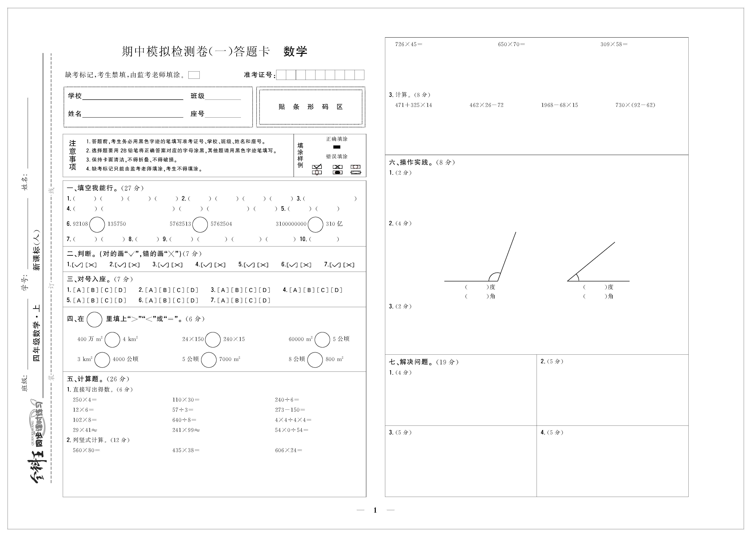This screenshot has height=535, width=756.
Task: Click the expression 730×(92−62)
Action: point(635,105)
